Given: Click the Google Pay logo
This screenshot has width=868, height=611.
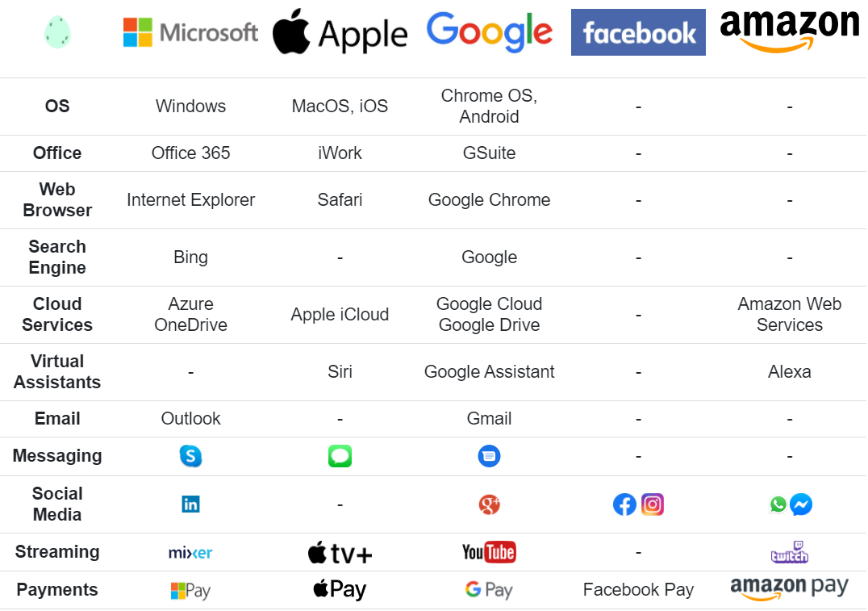Looking at the screenshot, I should click(490, 590).
